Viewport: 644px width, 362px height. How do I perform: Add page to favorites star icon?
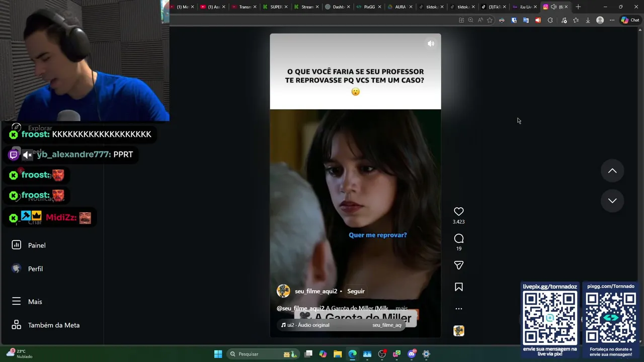click(490, 20)
